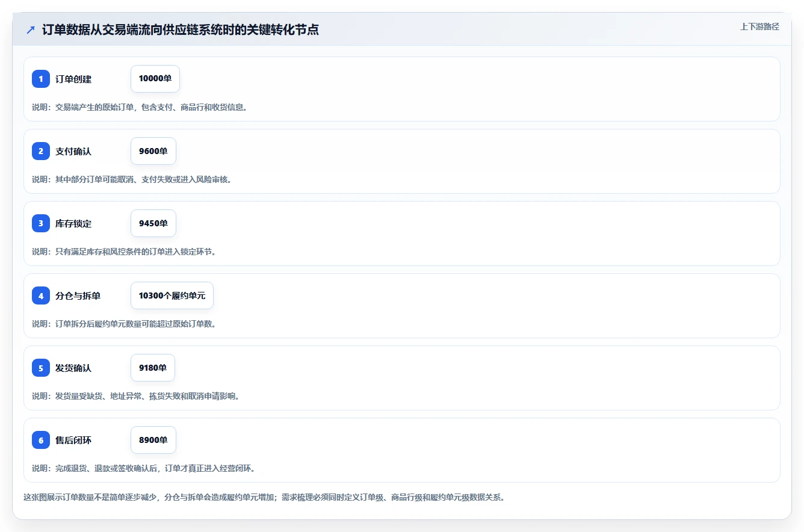Click the footer note starting 这张图展示订单数量

[264, 497]
